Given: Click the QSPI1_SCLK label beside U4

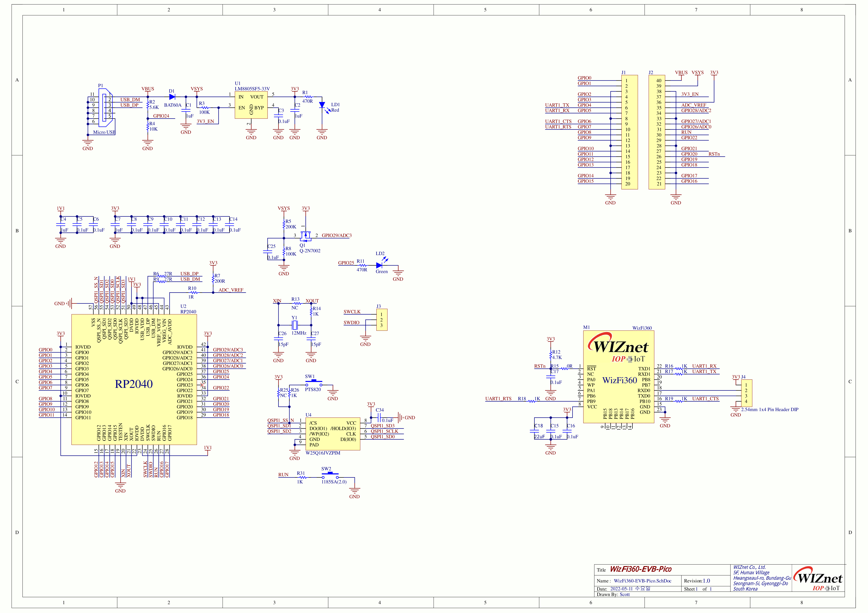Looking at the screenshot, I should pos(385,431).
